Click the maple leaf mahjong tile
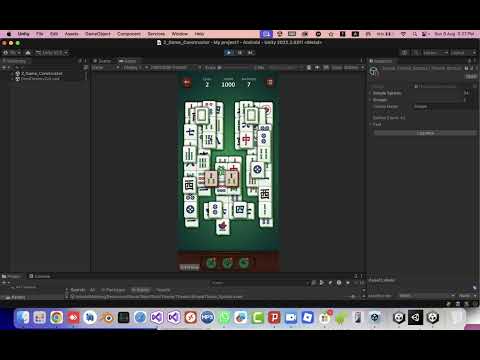Screen dimensions: 480x360 [223, 227]
